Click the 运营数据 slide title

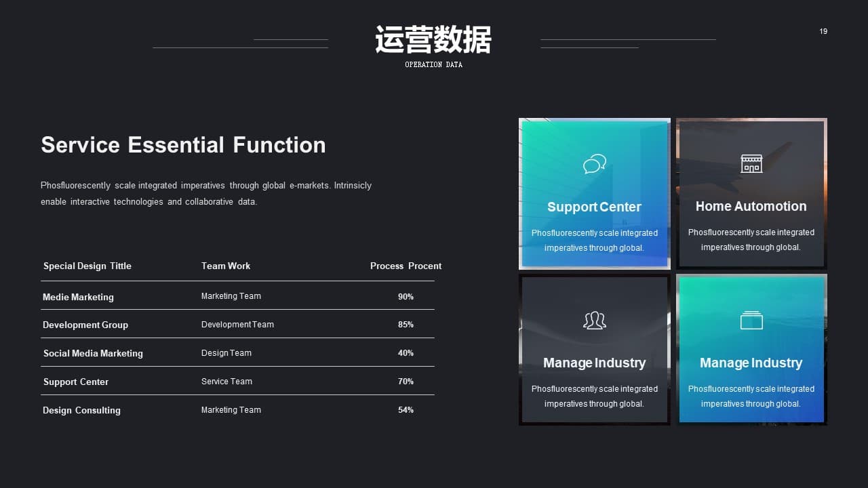pos(433,39)
